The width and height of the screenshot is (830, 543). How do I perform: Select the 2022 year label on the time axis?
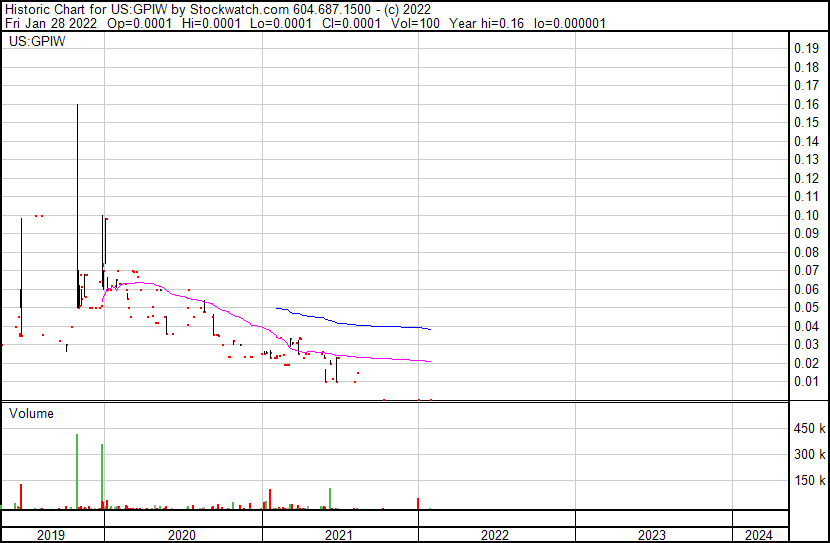click(x=496, y=535)
